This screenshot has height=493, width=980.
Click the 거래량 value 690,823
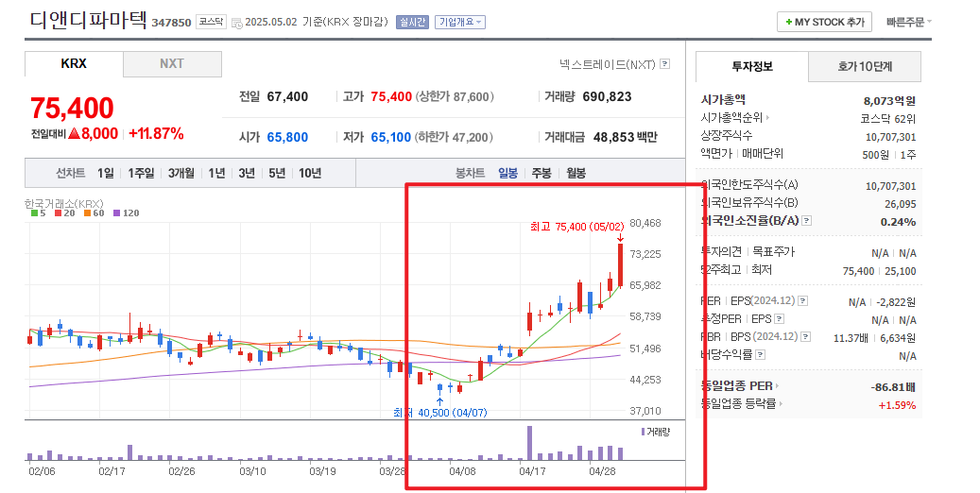coord(607,97)
